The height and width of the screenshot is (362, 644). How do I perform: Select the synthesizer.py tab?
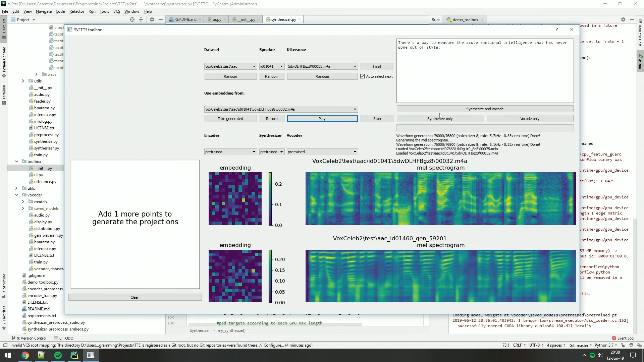283,19
